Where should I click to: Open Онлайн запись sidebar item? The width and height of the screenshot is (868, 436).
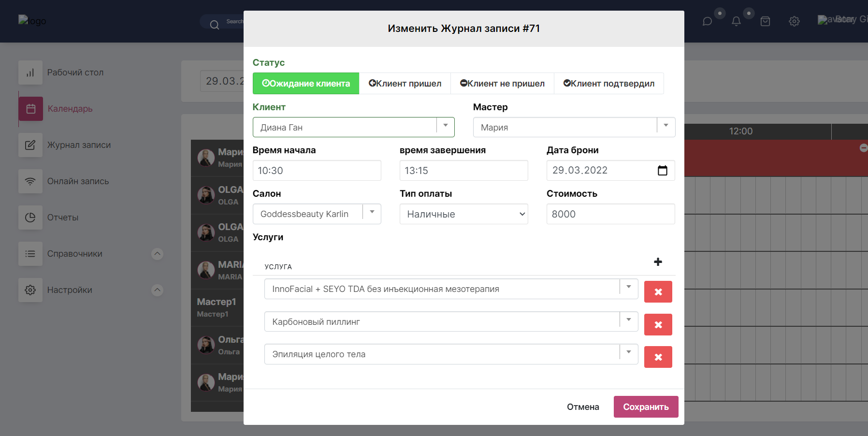pyautogui.click(x=78, y=181)
